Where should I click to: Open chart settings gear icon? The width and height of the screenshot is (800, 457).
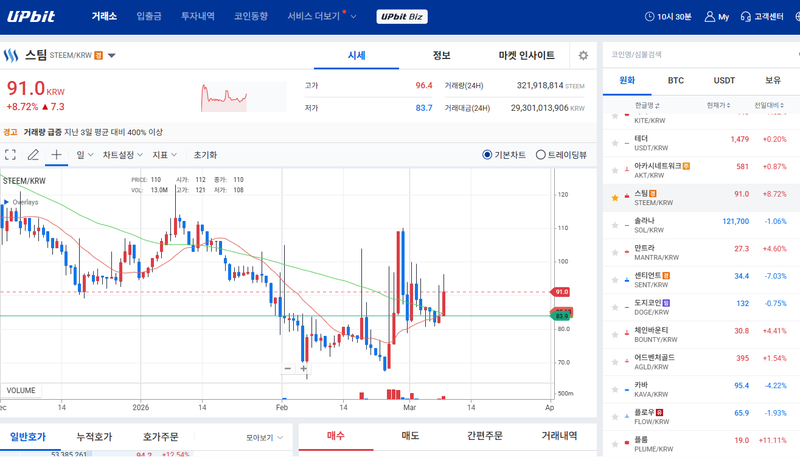(583, 55)
